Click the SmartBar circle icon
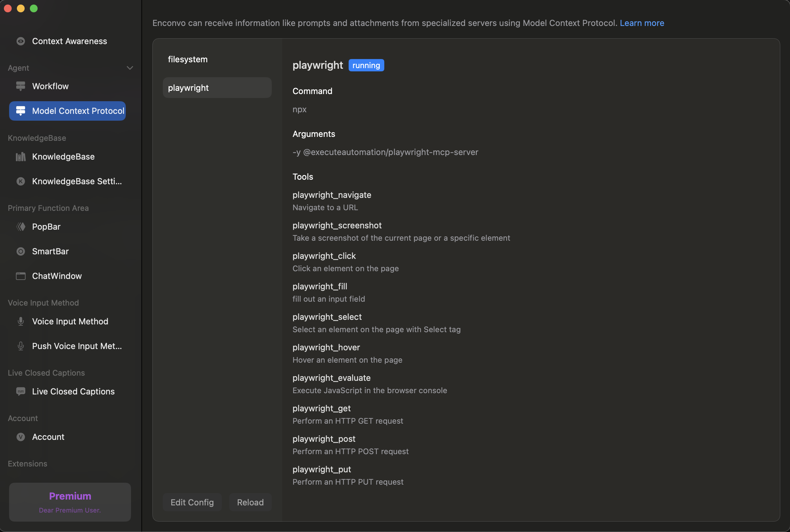 21,251
